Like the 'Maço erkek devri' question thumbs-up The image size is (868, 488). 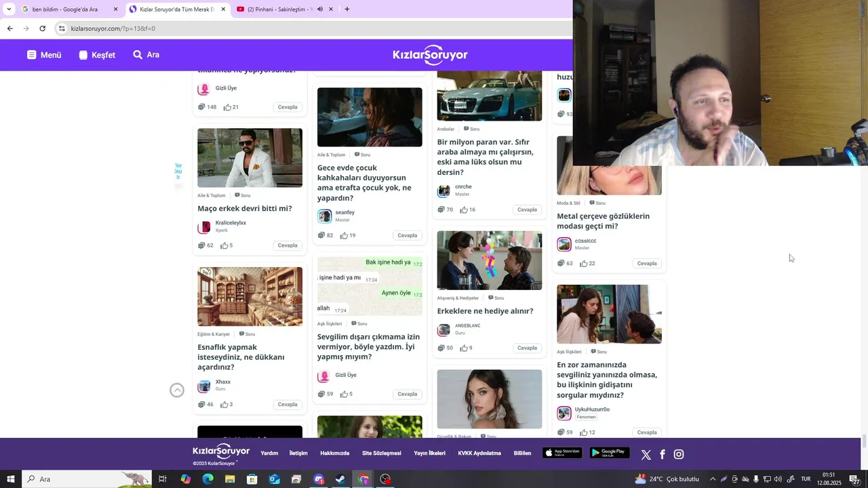tap(224, 245)
